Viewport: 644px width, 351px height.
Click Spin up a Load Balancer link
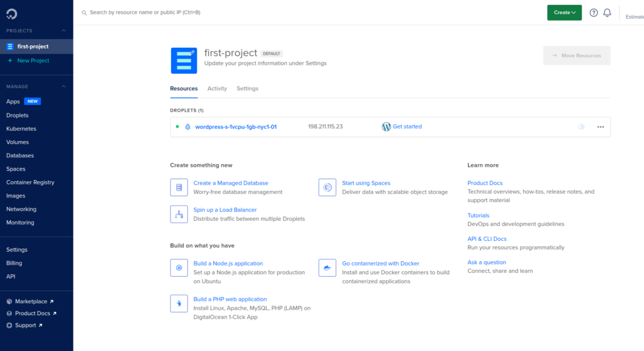(225, 210)
